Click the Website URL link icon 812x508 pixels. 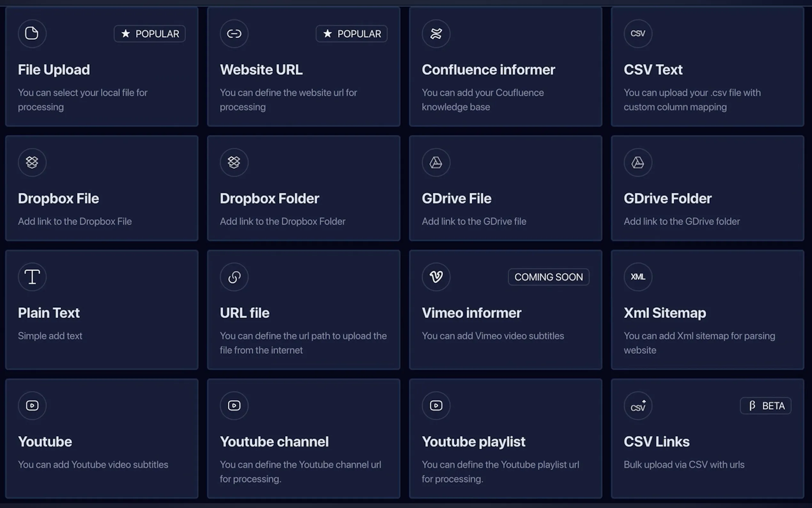pyautogui.click(x=234, y=34)
